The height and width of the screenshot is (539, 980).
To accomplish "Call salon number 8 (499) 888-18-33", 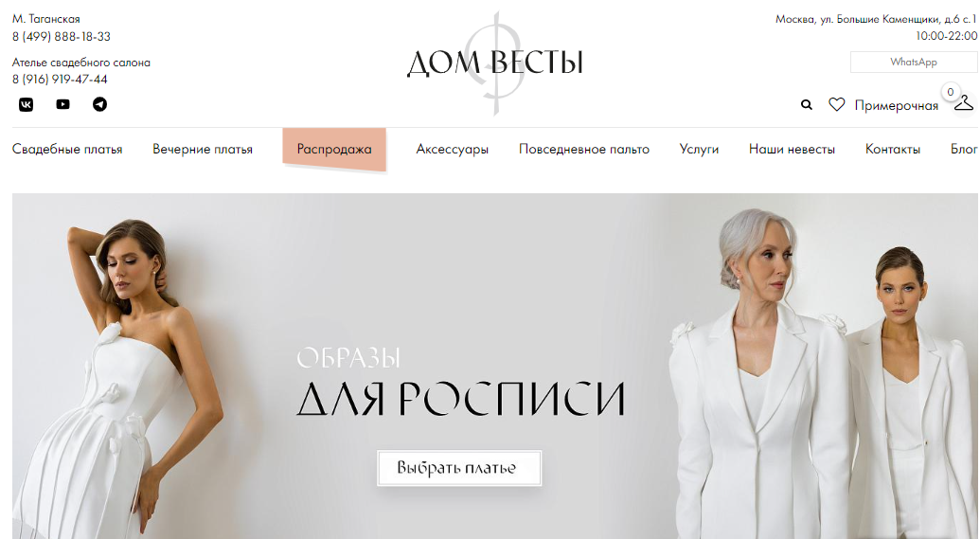I will 62,37.
